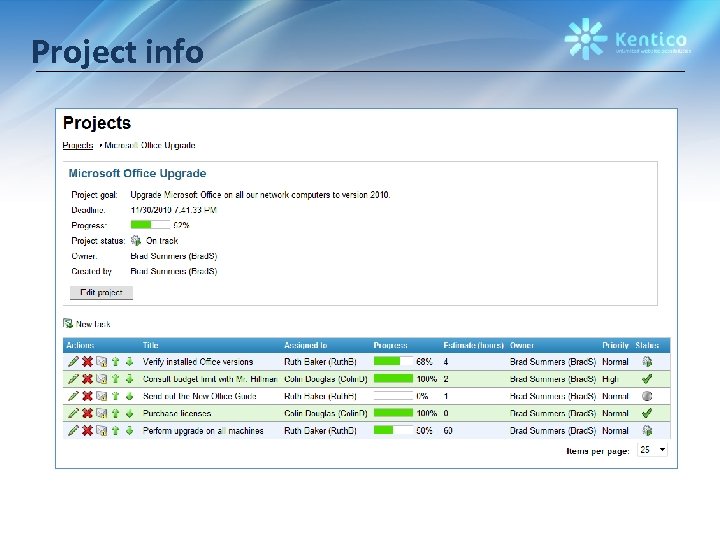Edit the Consult budget limit task

73,379
